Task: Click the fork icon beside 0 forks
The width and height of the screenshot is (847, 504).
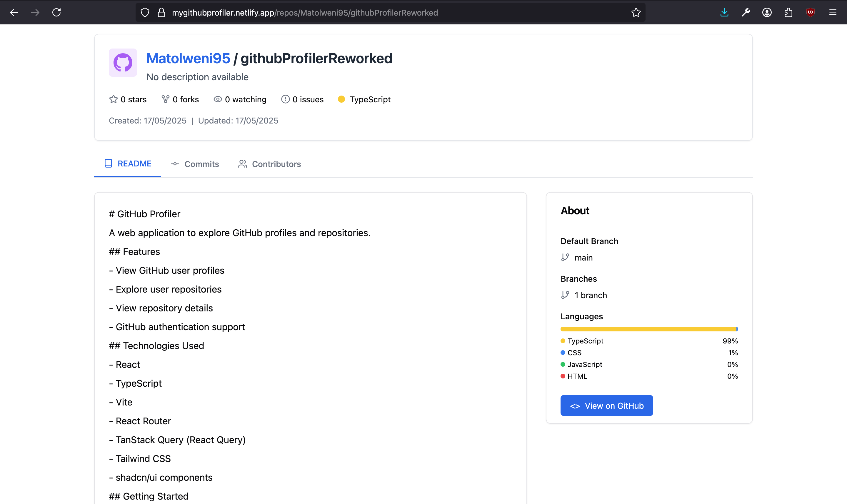Action: pyautogui.click(x=165, y=99)
